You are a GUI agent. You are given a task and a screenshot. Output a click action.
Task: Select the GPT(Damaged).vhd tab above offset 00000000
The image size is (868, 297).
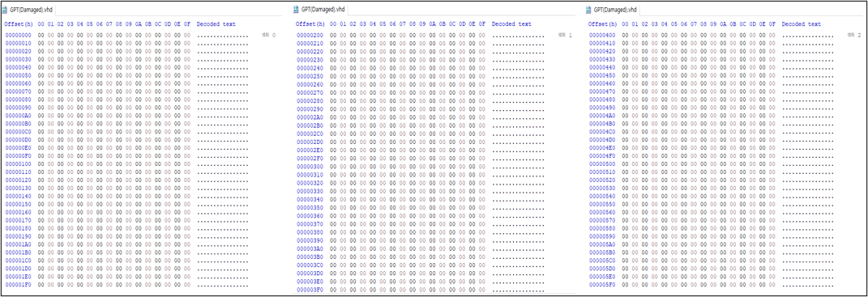click(28, 10)
